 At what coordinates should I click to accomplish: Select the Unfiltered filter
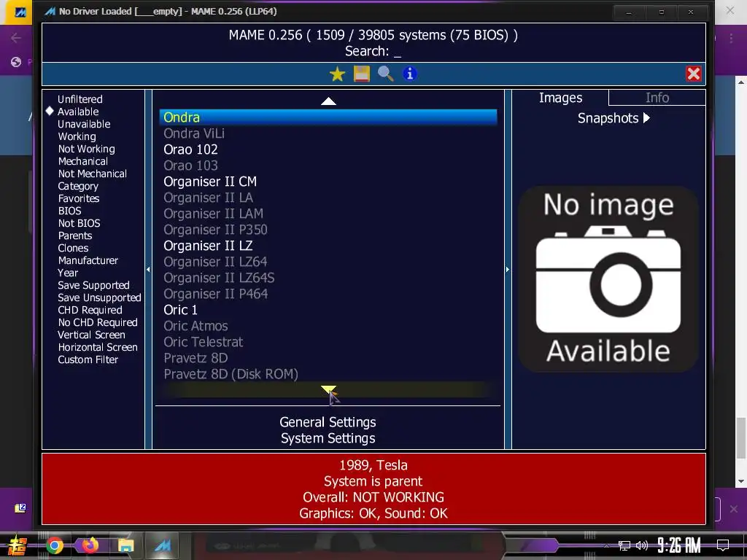(x=80, y=99)
